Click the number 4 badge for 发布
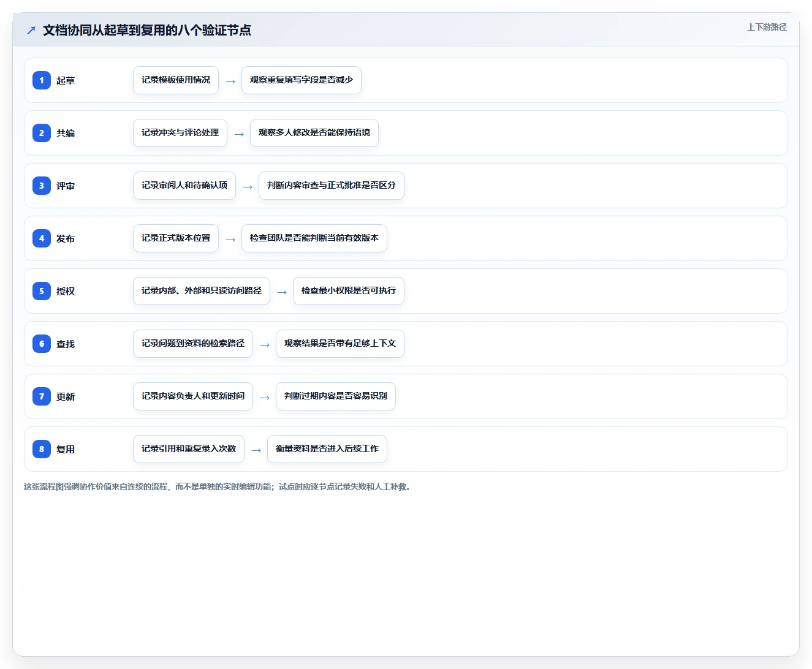The height and width of the screenshot is (669, 812). coord(42,238)
